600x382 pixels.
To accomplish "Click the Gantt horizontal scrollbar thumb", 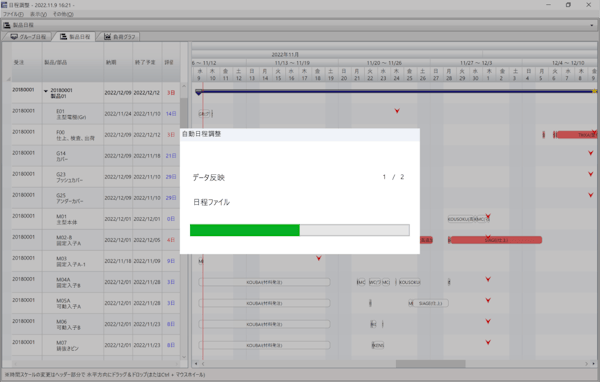I will [x=430, y=364].
